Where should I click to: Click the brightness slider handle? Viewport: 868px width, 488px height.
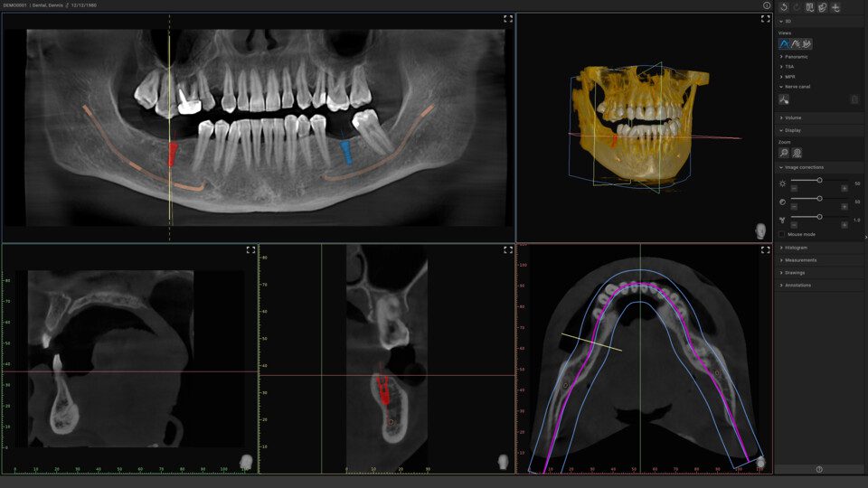point(819,181)
